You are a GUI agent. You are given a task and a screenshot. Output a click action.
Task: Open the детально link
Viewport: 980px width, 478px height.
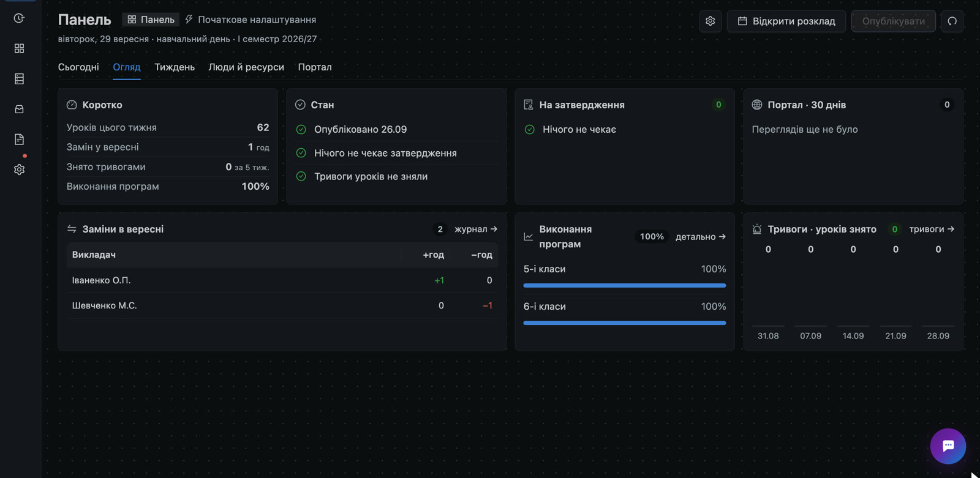[701, 237]
